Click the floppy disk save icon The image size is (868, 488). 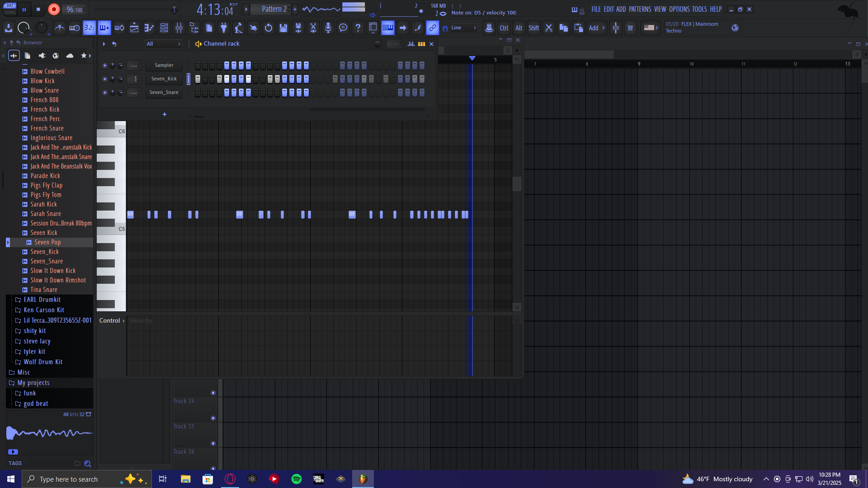point(283,28)
